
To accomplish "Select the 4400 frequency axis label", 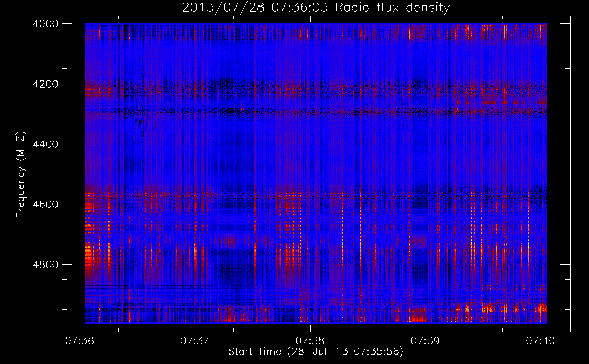I will click(x=46, y=144).
